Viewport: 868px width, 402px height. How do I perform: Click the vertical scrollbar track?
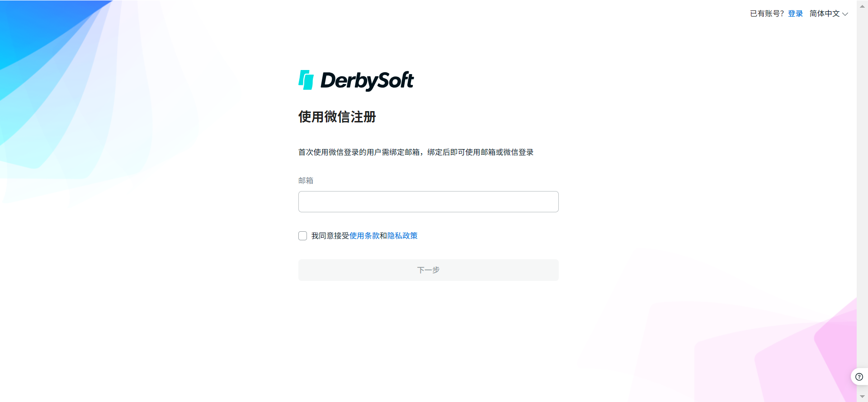[862, 201]
